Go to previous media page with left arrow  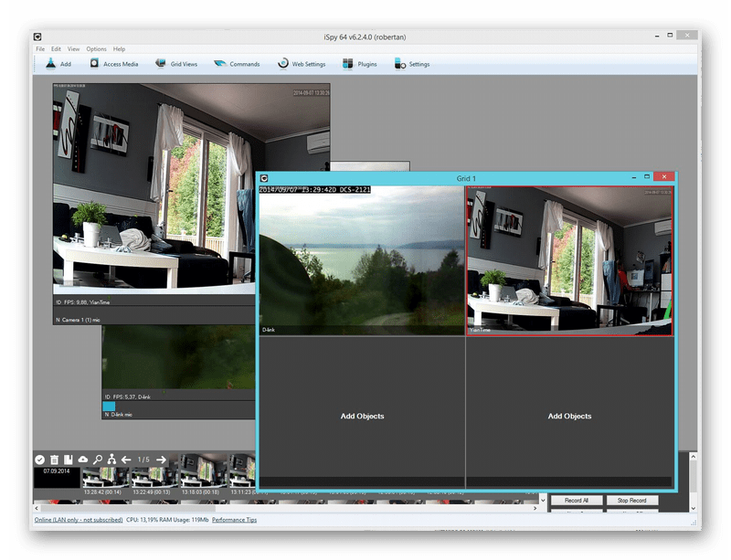coord(126,460)
